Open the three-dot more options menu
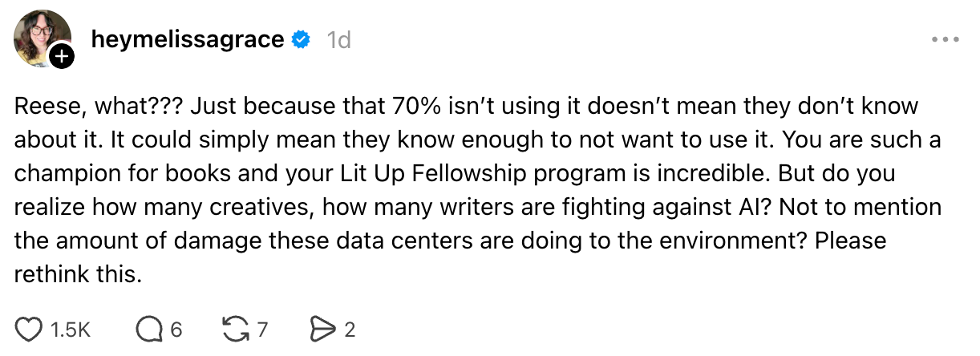980x356 pixels. coord(945,39)
